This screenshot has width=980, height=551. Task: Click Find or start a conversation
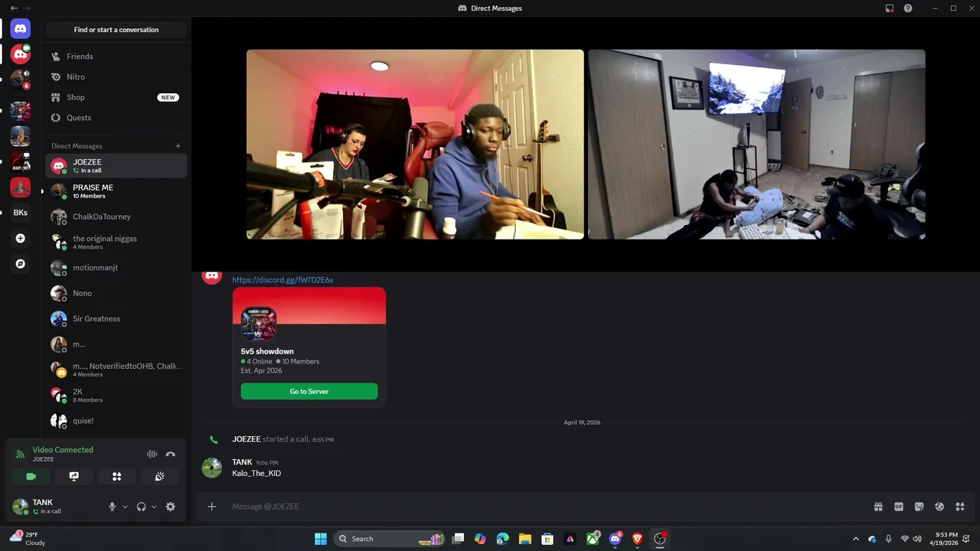[x=116, y=30]
